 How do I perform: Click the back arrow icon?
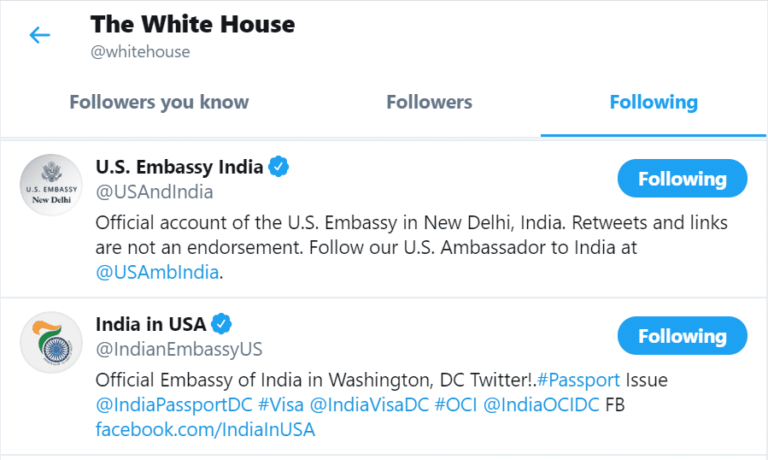[40, 36]
